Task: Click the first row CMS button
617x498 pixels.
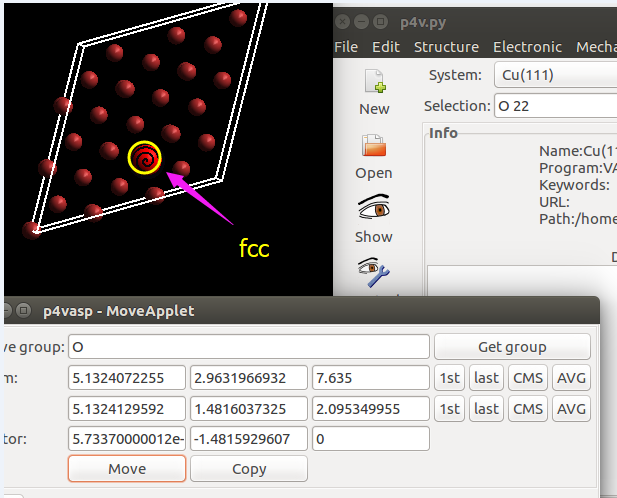Action: 527,377
